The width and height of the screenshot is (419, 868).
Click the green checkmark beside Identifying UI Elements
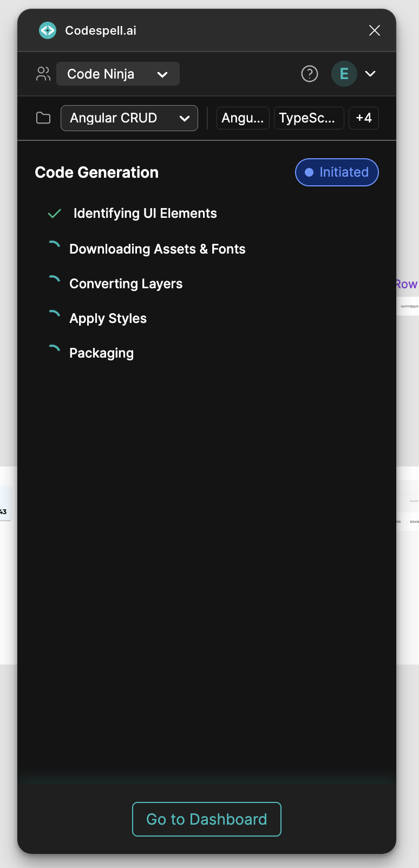click(x=55, y=213)
